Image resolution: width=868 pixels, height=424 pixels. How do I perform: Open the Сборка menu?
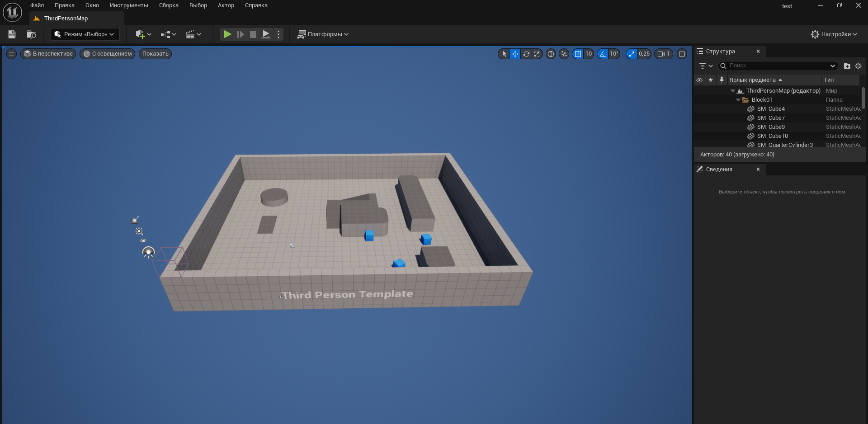click(169, 5)
